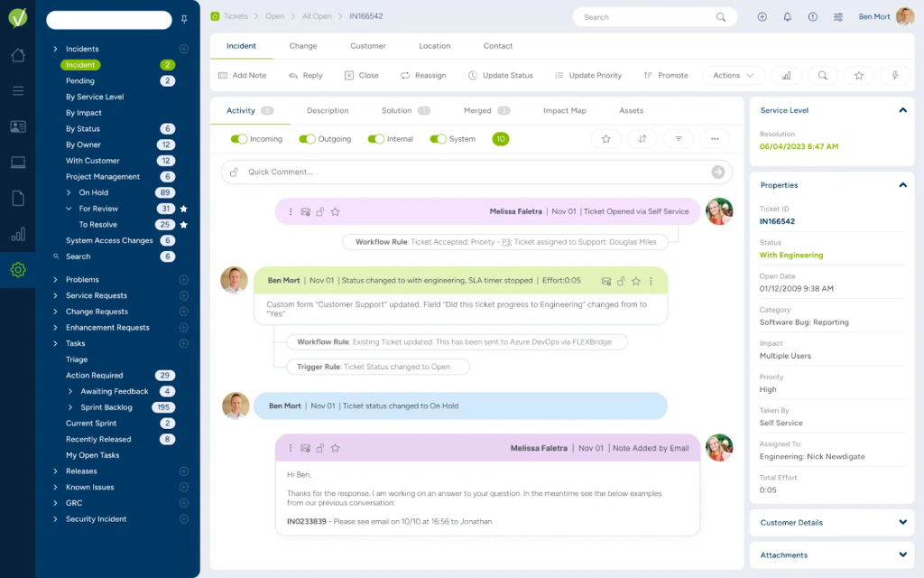Click the lightning automation icon in the toolbar
Image resolution: width=924 pixels, height=578 pixels.
pyautogui.click(x=895, y=75)
